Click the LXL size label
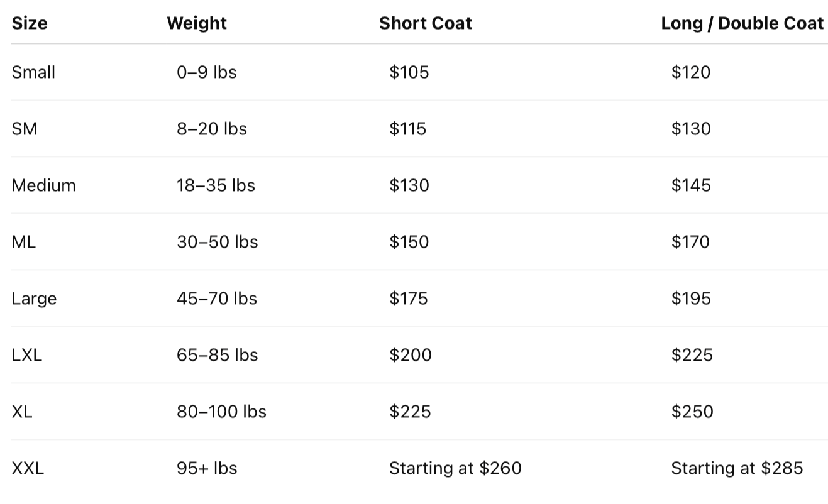 (x=27, y=355)
